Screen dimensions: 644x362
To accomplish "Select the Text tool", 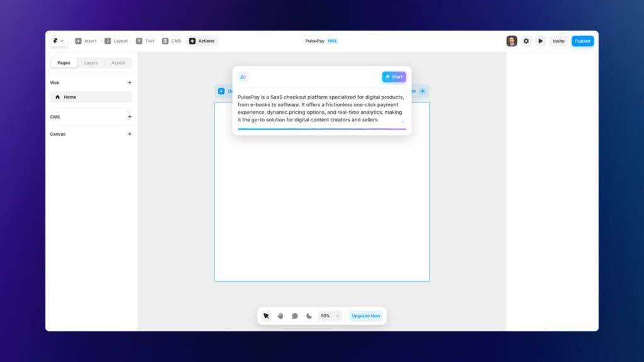I will pos(140,41).
